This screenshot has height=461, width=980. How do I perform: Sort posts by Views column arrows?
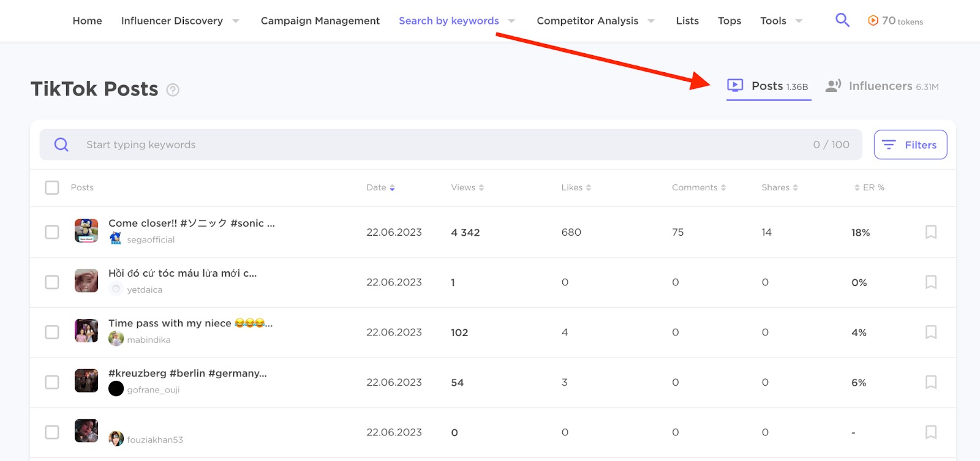[x=481, y=188]
